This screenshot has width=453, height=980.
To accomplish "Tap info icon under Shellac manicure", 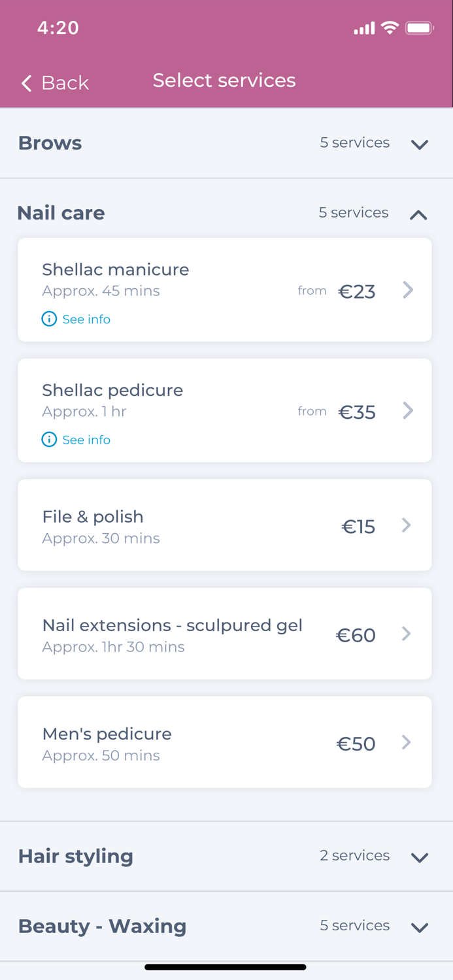I will [x=49, y=319].
